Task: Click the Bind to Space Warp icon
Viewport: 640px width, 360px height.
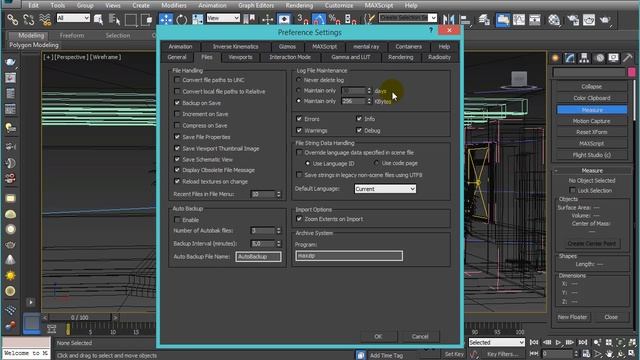Action: pos(45,19)
